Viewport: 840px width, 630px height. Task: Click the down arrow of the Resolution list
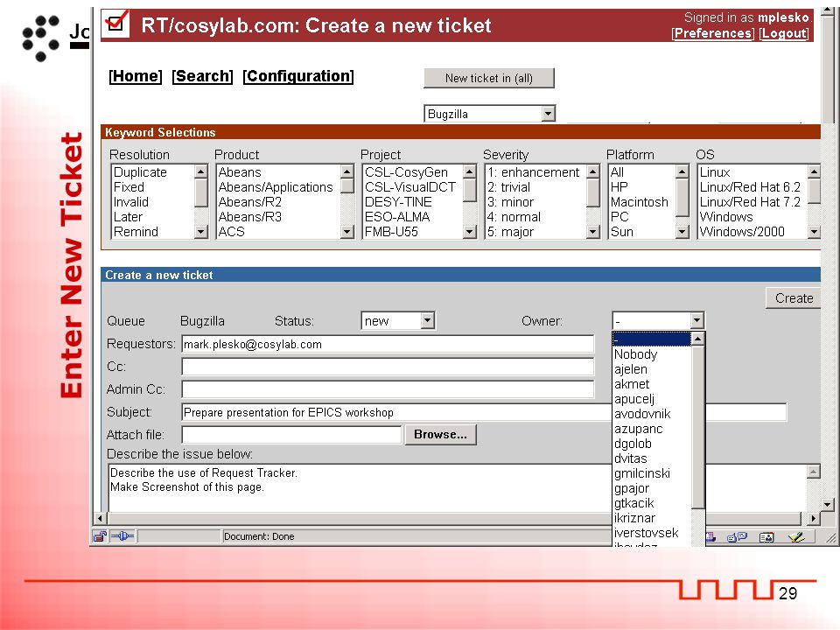(201, 232)
